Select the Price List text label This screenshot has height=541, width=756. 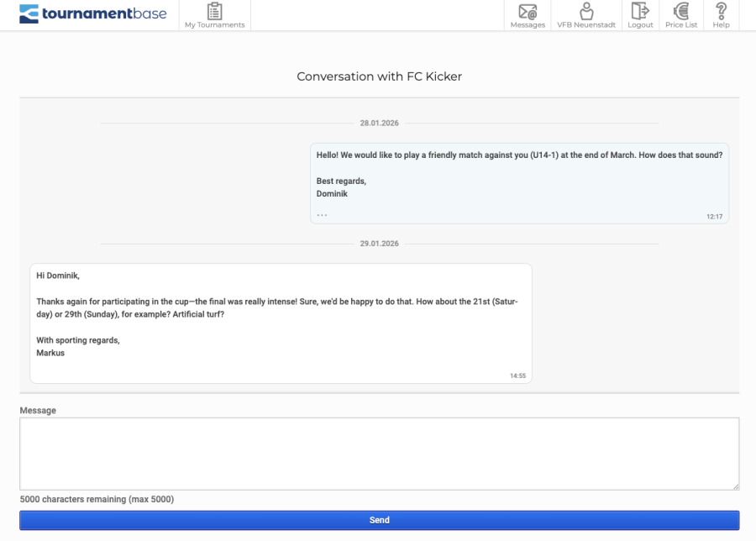(x=680, y=25)
